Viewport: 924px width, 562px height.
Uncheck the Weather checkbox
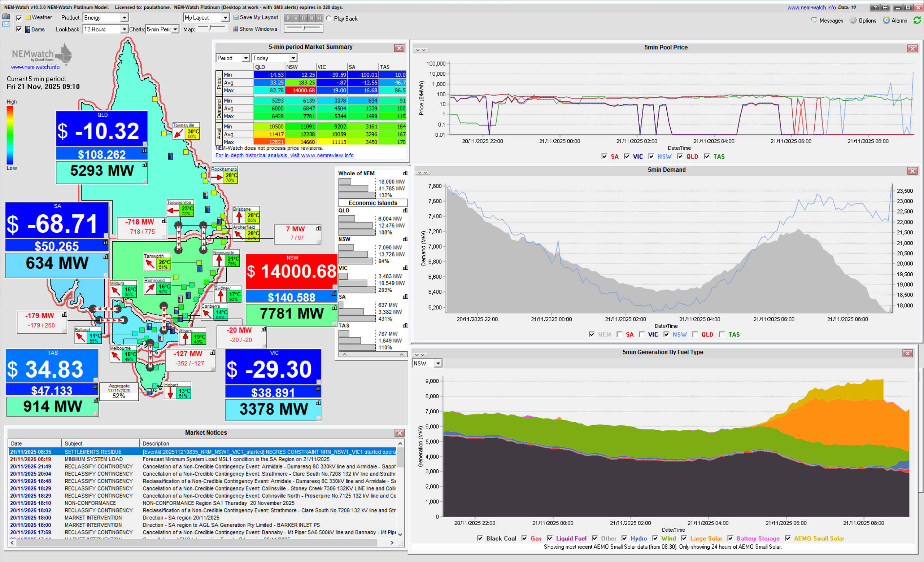[19, 18]
